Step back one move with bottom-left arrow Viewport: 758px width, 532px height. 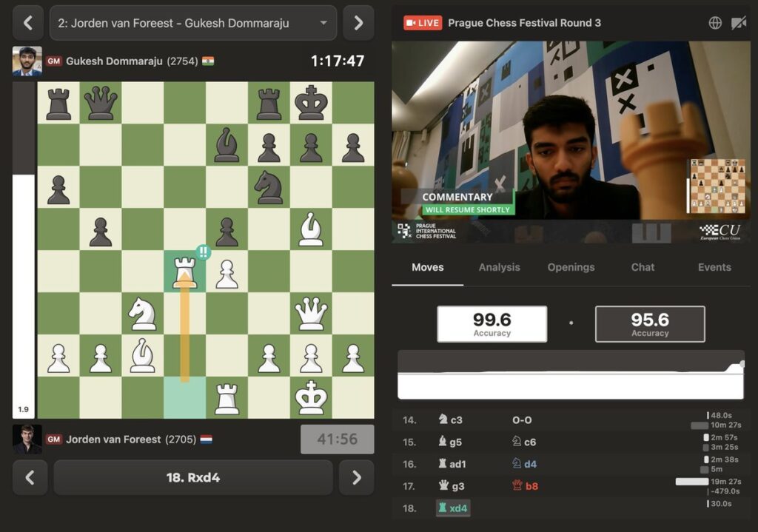click(30, 477)
